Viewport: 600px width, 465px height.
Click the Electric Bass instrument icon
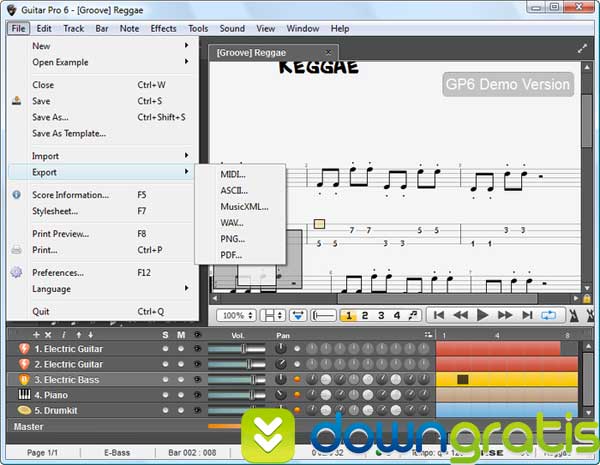(x=24, y=379)
